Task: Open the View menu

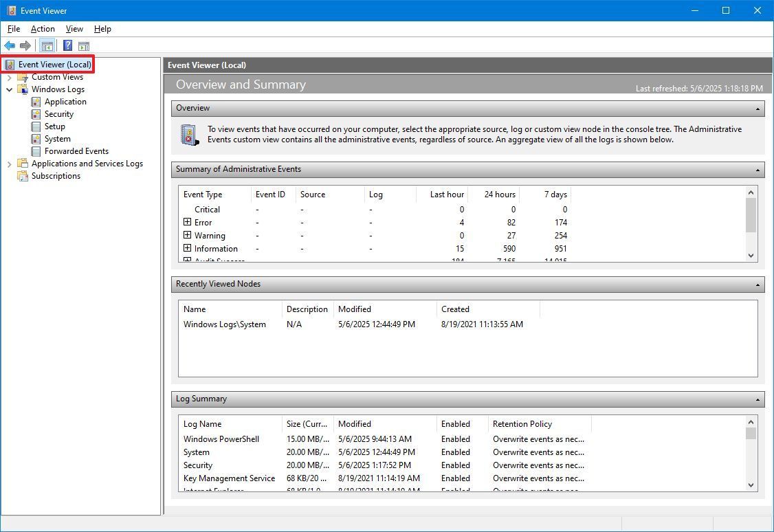Action: pyautogui.click(x=74, y=29)
